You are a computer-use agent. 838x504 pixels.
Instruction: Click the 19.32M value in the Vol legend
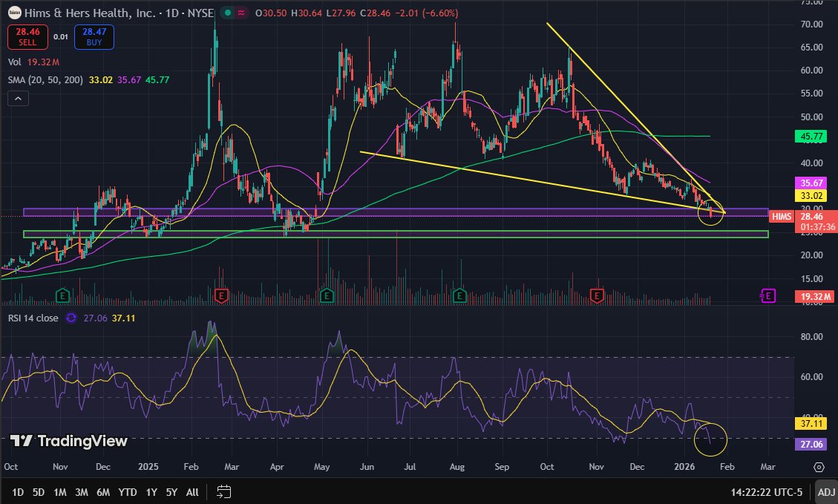pos(43,62)
